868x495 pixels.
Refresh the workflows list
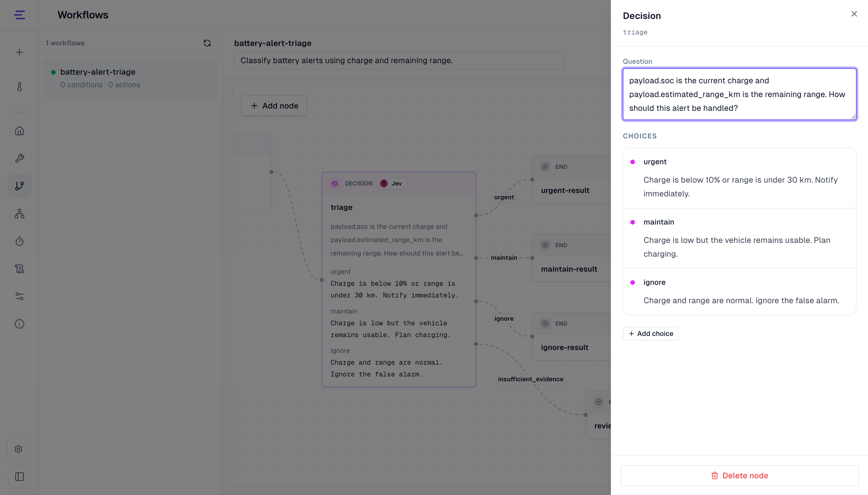tap(207, 43)
